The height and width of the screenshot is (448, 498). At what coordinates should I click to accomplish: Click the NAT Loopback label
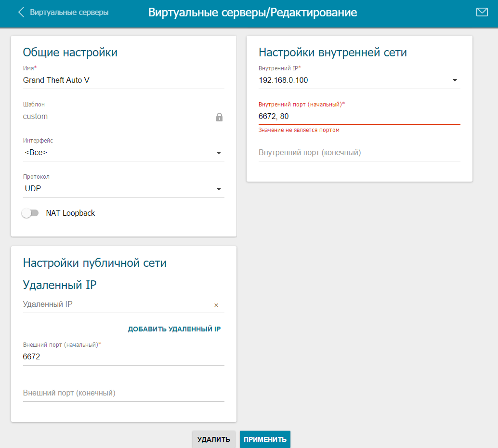(x=70, y=213)
